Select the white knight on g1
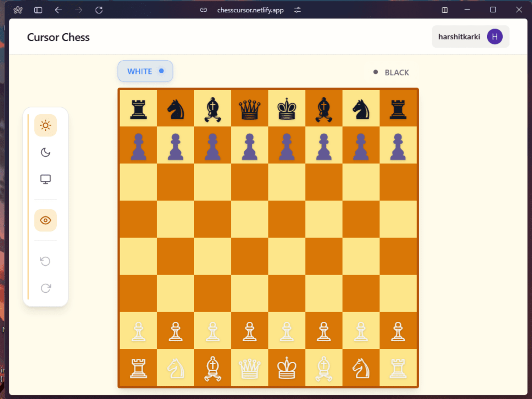Screen dimensions: 532x399 tap(361, 368)
